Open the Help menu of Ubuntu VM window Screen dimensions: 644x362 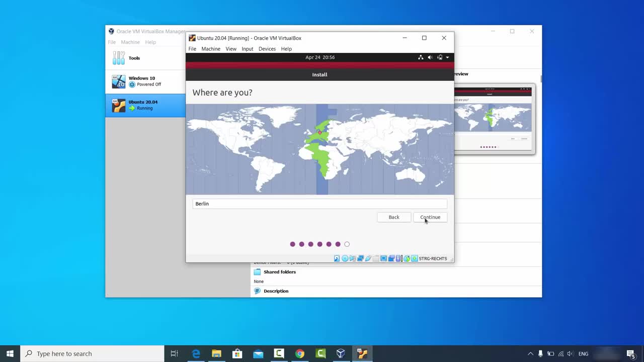tap(286, 49)
